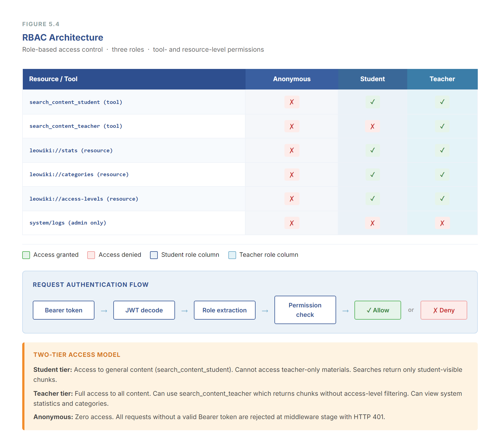
Task: Select the Role extraction flow box
Action: tap(225, 310)
